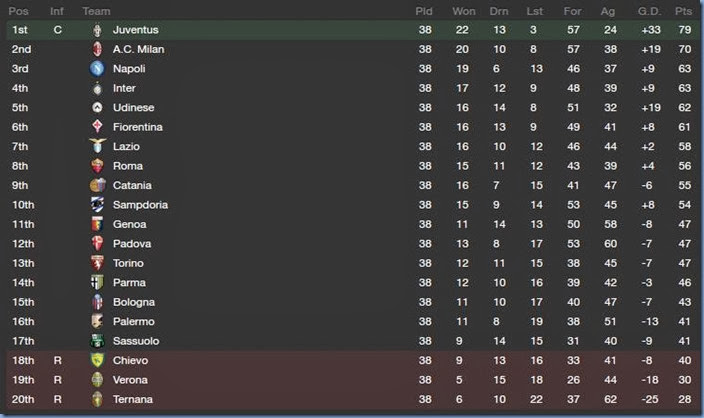Image resolution: width=704 pixels, height=418 pixels.
Task: Click the Chievo club badge icon
Action: [97, 360]
